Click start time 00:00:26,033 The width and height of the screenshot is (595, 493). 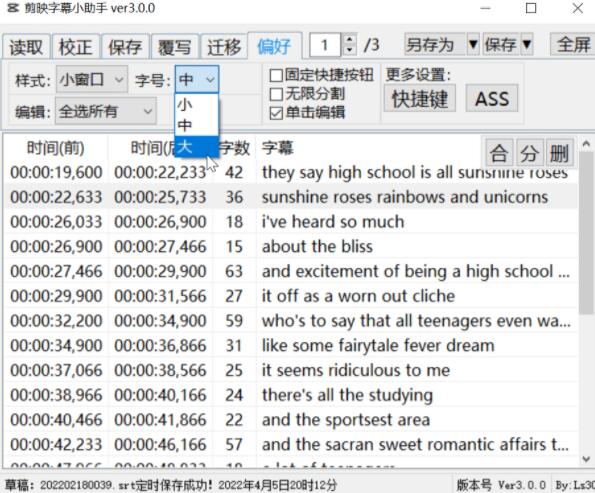(56, 222)
